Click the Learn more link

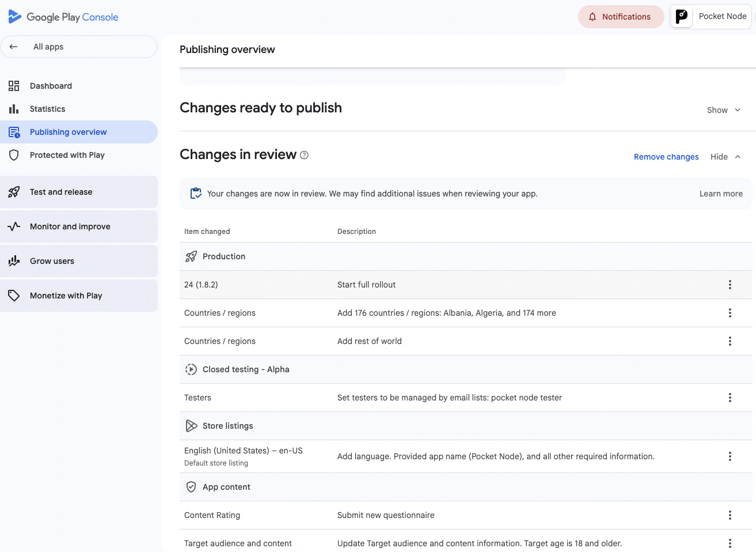pos(721,194)
